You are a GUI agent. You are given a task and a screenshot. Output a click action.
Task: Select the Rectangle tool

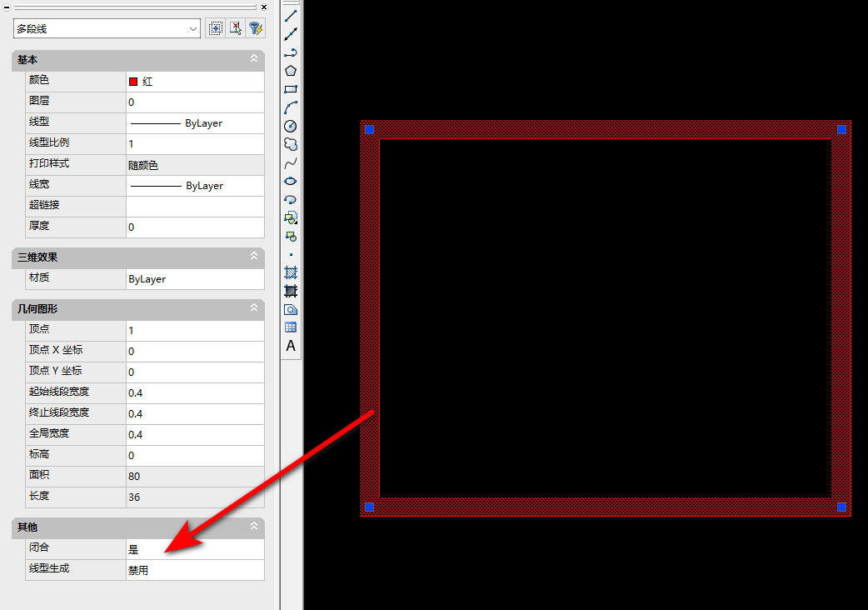(291, 89)
